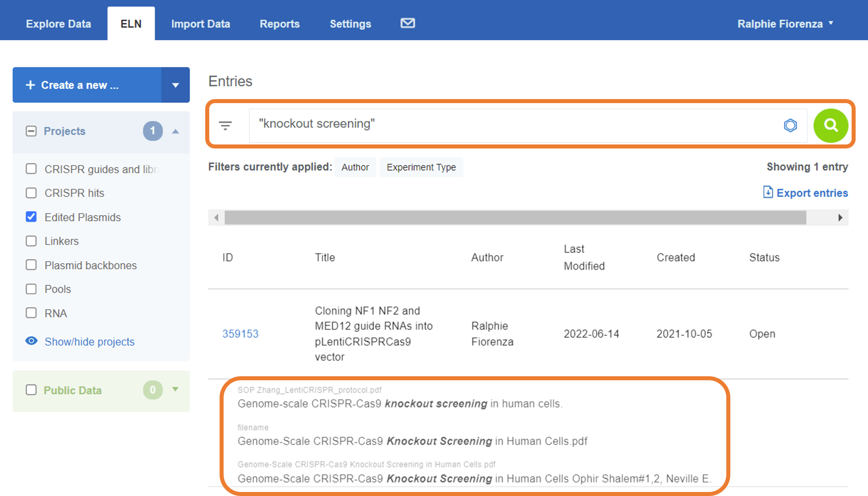Check the CRISPR hits project checkbox
Viewport: 868px width, 496px height.
pos(31,193)
